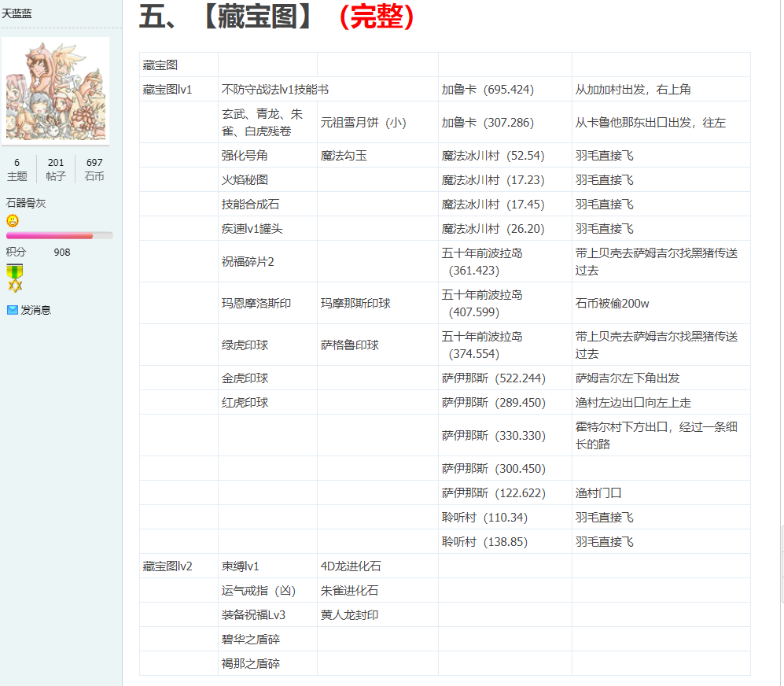The width and height of the screenshot is (784, 686).
Task: Select the 藏宝图lv2 table cell
Action: (x=167, y=566)
